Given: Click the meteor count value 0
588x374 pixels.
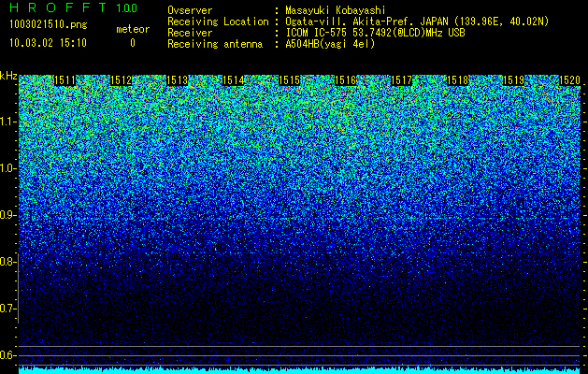Looking at the screenshot, I should 133,43.
